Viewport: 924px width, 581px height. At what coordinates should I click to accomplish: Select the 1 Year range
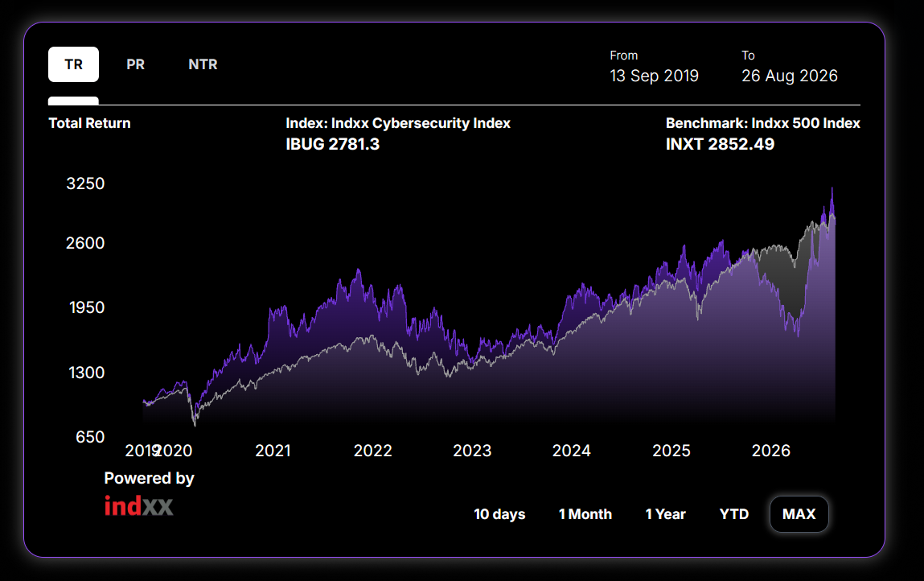pos(665,514)
